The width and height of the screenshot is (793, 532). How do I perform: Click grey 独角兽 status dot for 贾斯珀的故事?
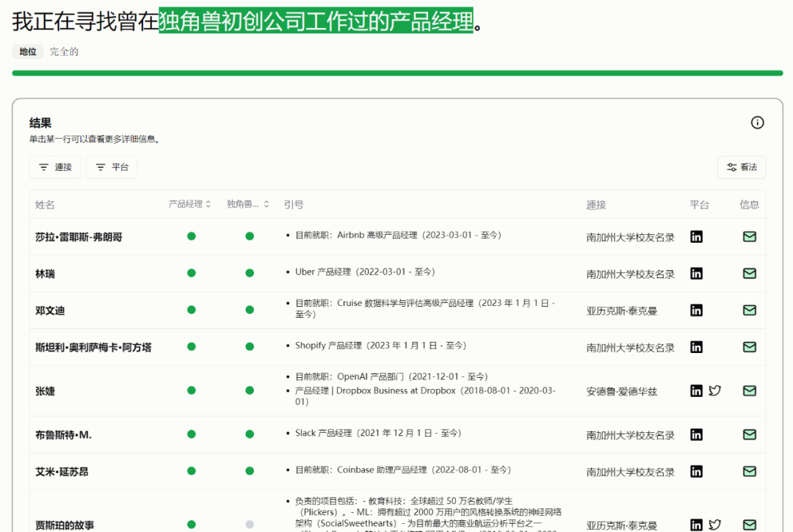(x=250, y=525)
